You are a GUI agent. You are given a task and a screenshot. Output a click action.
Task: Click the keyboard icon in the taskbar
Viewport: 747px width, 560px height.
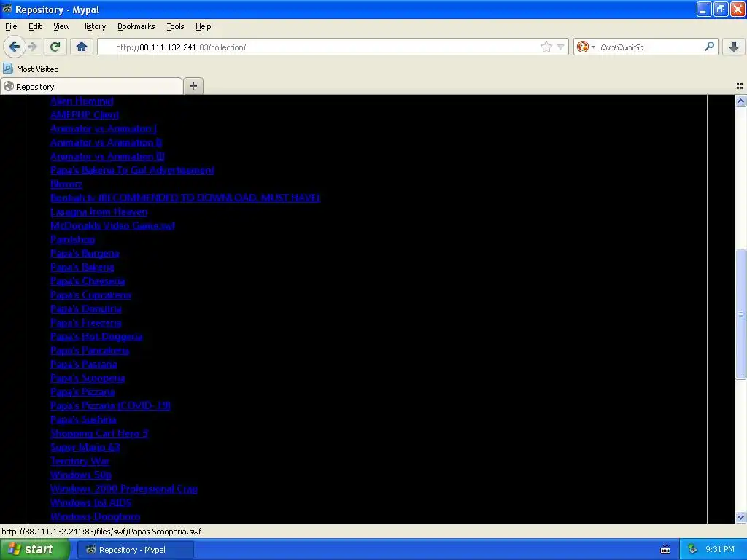(x=665, y=550)
